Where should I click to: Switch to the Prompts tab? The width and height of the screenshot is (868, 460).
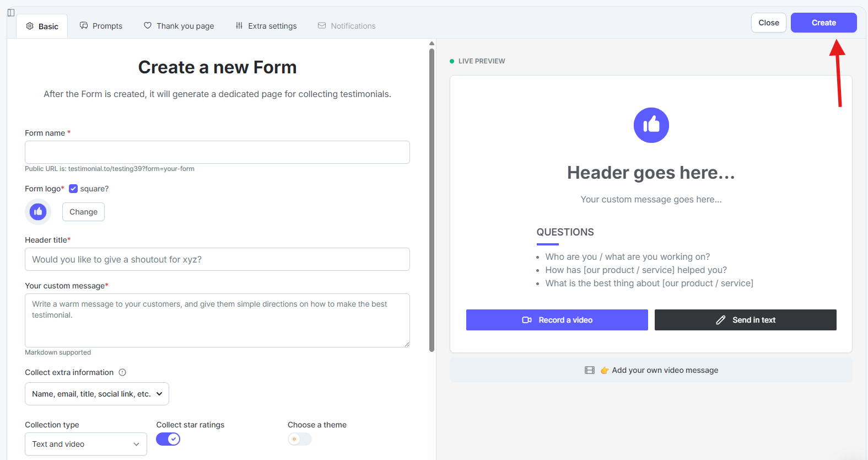point(101,26)
